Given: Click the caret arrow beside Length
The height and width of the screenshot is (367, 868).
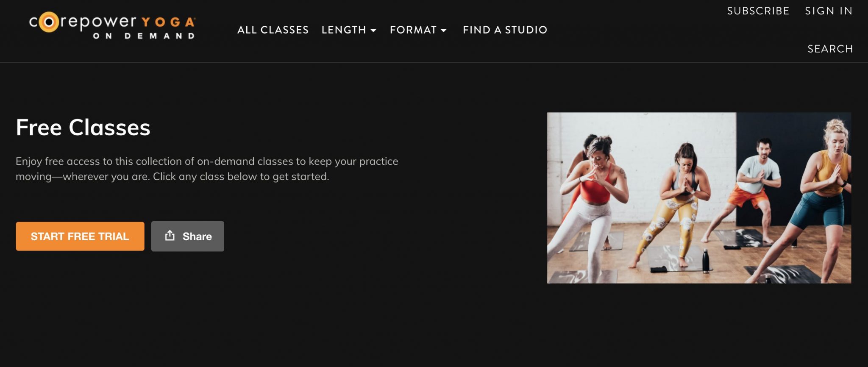Looking at the screenshot, I should coord(373,31).
